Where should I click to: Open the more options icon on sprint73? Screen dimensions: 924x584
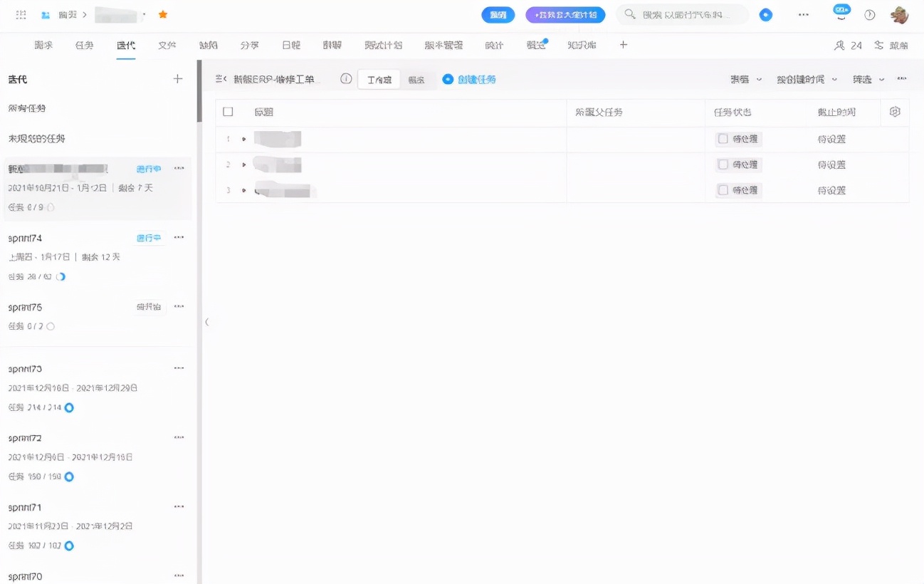[179, 368]
